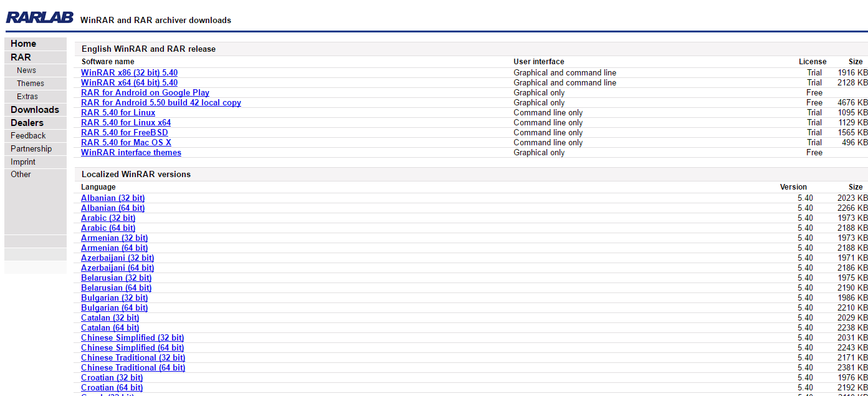The height and width of the screenshot is (396, 868).
Task: Download the Chinese Simplified (64 bit) version
Action: (133, 348)
